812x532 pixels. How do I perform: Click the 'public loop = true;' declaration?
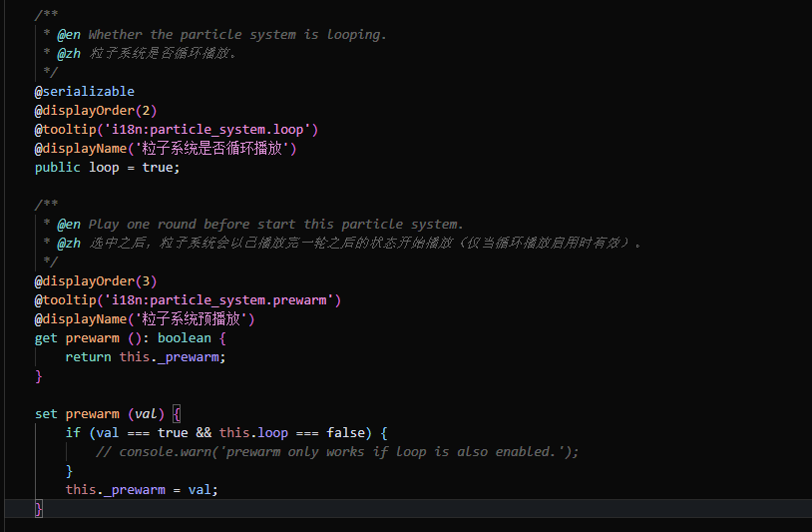point(107,168)
